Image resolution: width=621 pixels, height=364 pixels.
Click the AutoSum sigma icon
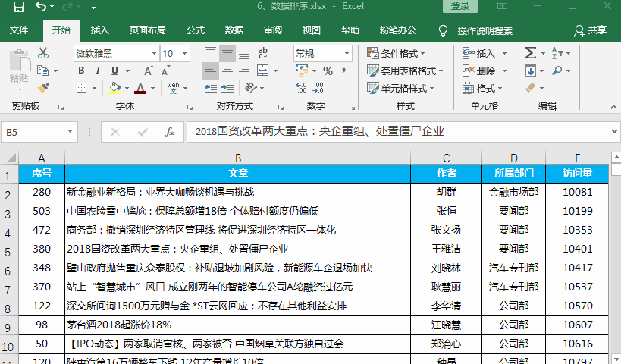click(530, 53)
